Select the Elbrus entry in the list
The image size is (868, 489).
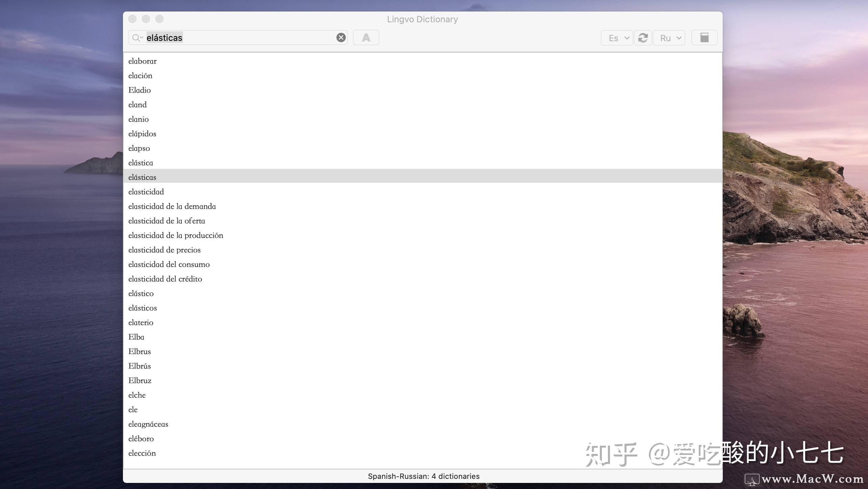[139, 351]
